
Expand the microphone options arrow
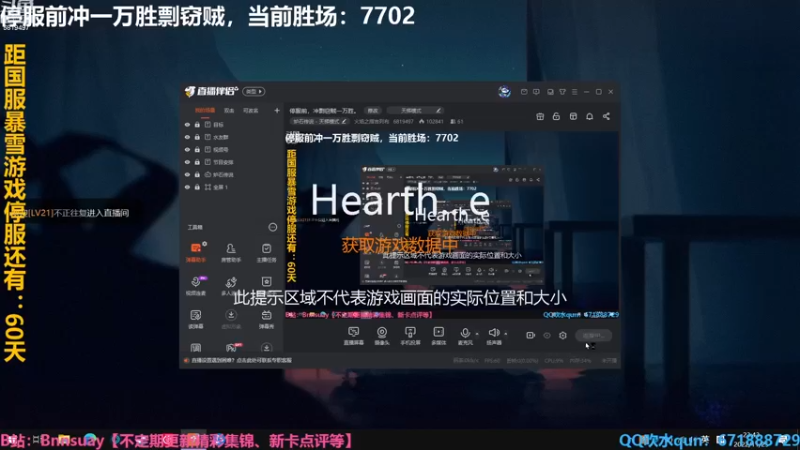[x=477, y=334]
